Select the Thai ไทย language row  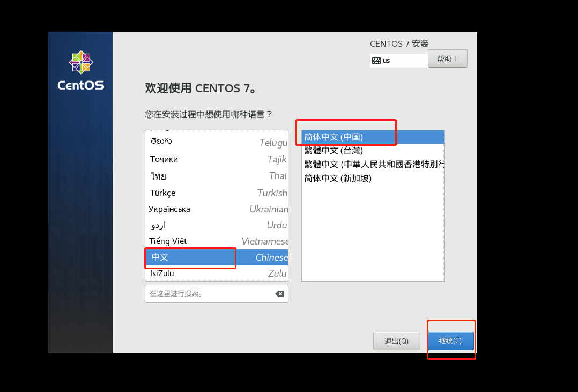click(x=217, y=176)
